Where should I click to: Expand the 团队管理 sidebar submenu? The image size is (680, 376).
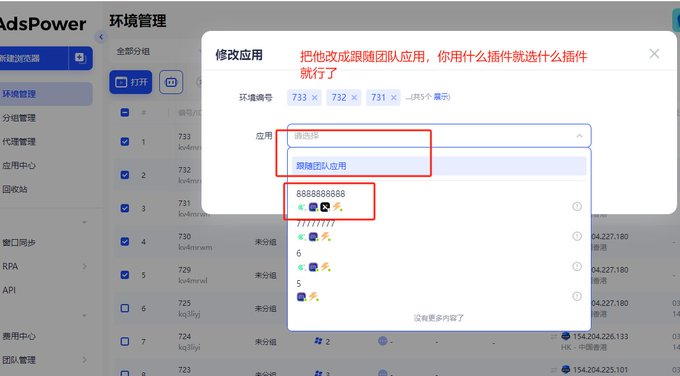[84, 360]
